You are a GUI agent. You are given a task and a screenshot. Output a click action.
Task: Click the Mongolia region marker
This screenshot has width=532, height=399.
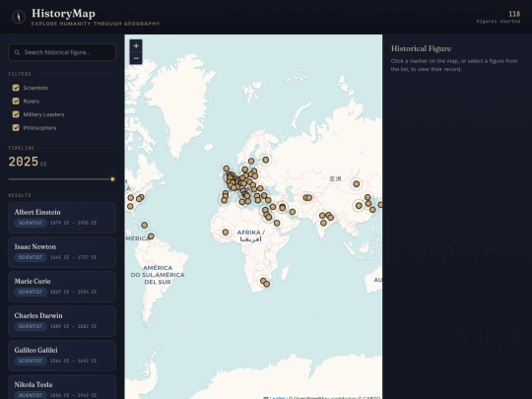click(357, 184)
